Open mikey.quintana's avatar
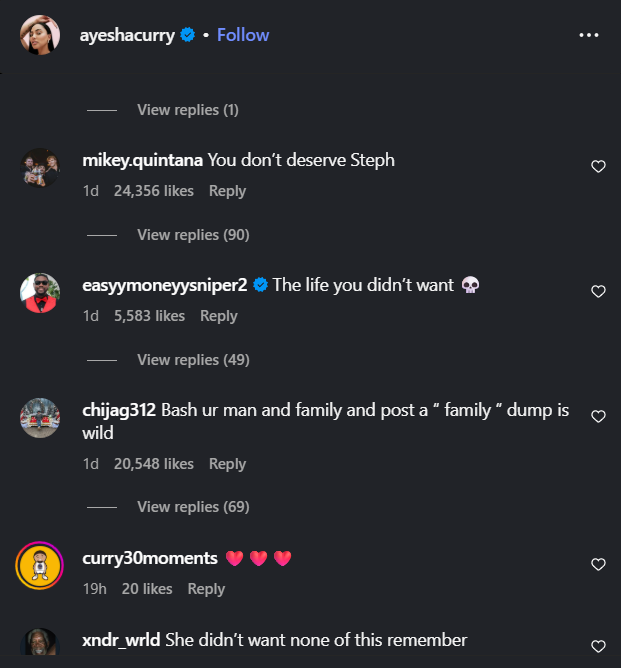 tap(40, 167)
